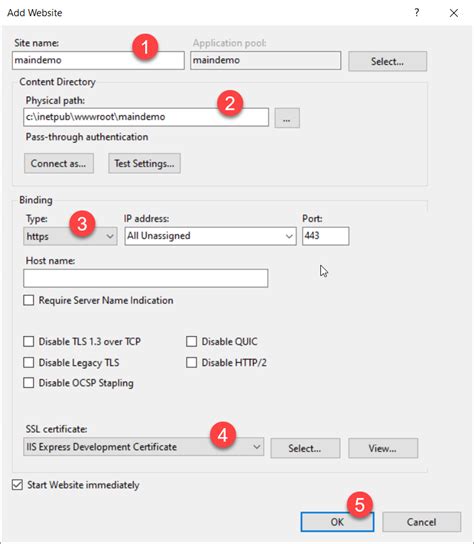Click View certificate button
This screenshot has height=544, width=474.
[383, 448]
